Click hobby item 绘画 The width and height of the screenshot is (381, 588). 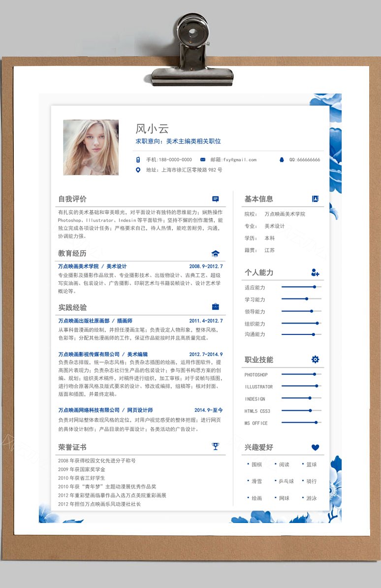[257, 498]
